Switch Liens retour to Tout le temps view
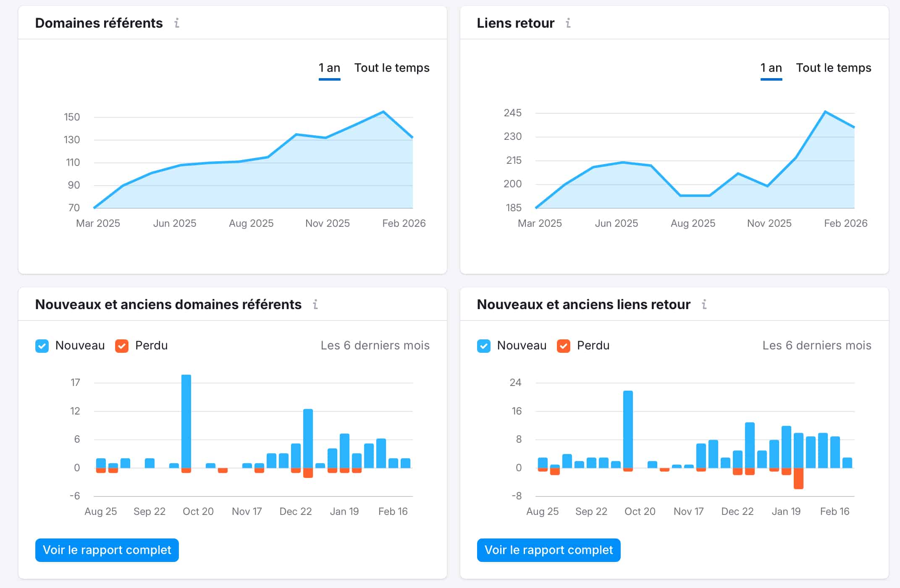Image resolution: width=900 pixels, height=588 pixels. click(x=833, y=68)
